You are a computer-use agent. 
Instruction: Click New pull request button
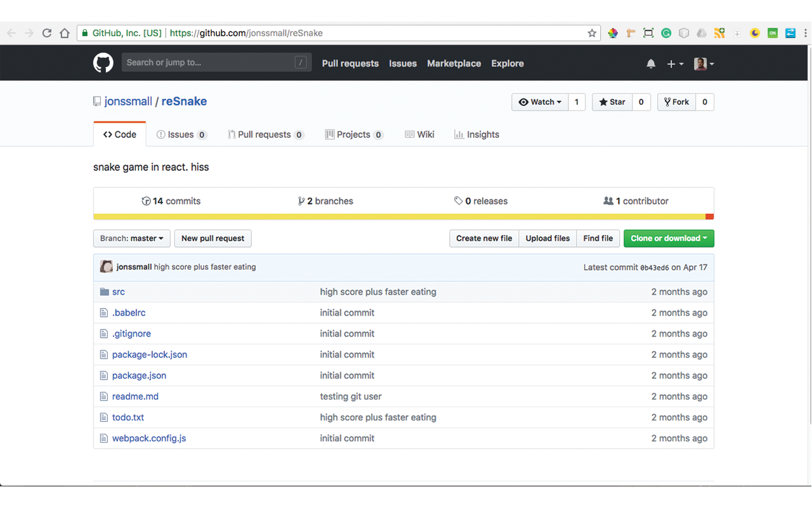point(213,238)
